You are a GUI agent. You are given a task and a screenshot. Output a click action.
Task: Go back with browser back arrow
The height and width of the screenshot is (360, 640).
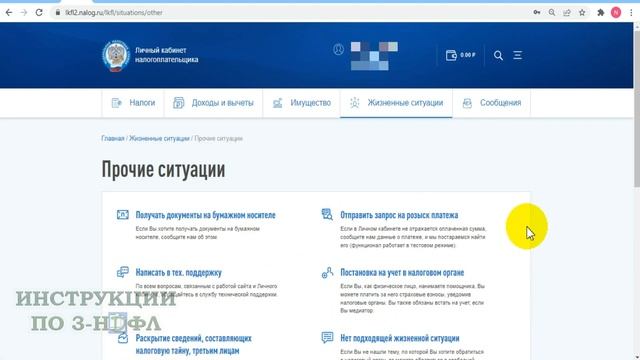pos(9,13)
